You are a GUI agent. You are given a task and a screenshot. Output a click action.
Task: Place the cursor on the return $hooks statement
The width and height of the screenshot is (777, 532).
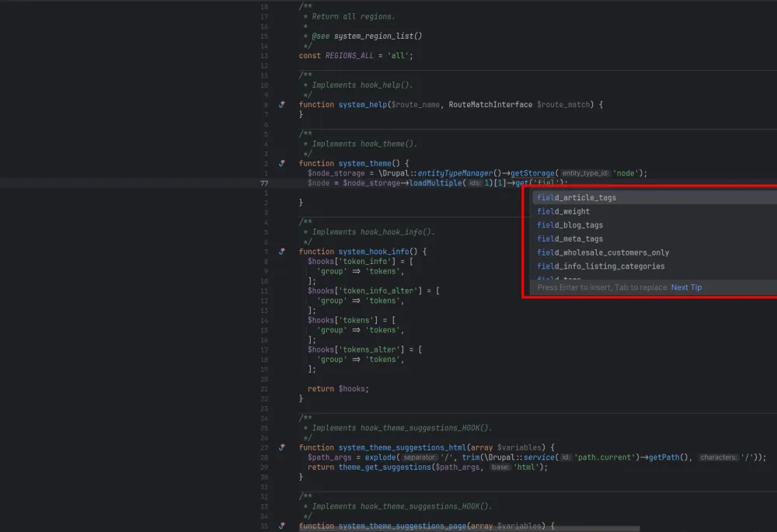point(338,389)
